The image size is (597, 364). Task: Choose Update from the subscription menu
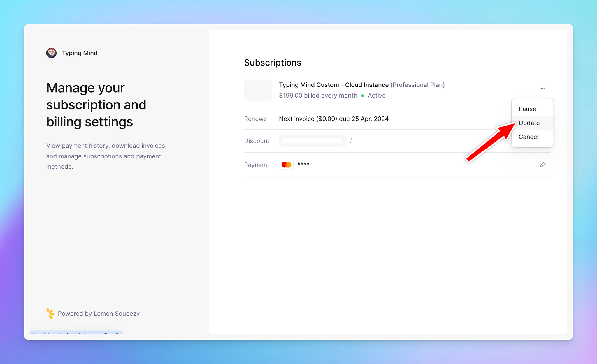click(532, 123)
